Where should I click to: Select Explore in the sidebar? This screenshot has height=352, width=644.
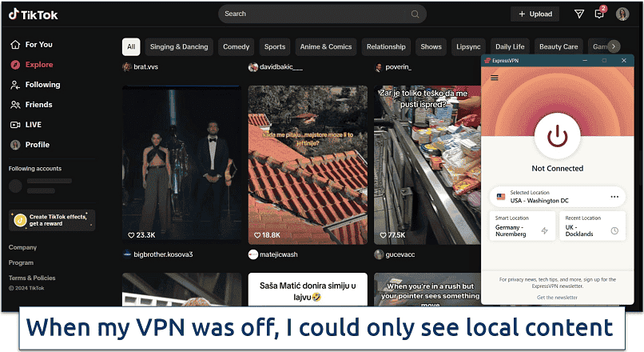pyautogui.click(x=32, y=65)
